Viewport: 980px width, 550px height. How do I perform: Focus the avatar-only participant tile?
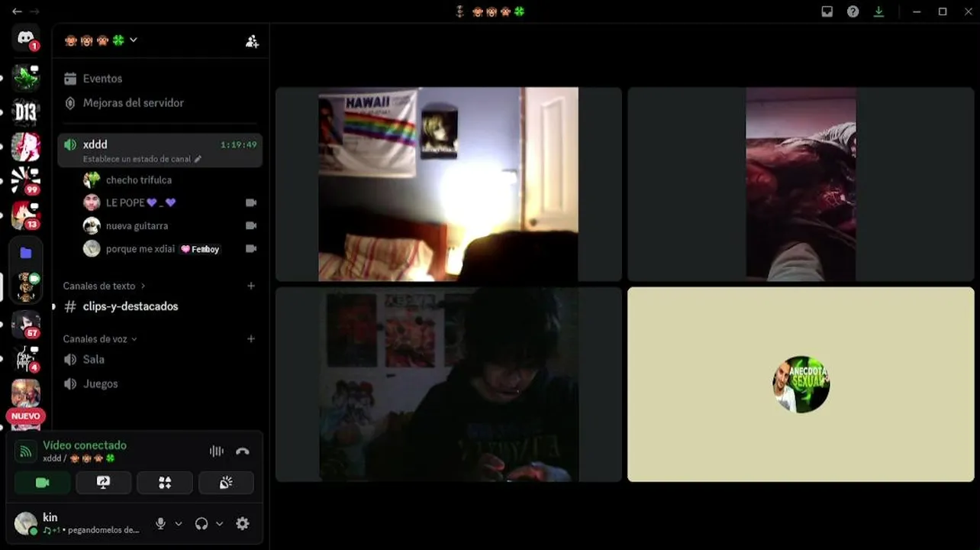click(801, 384)
